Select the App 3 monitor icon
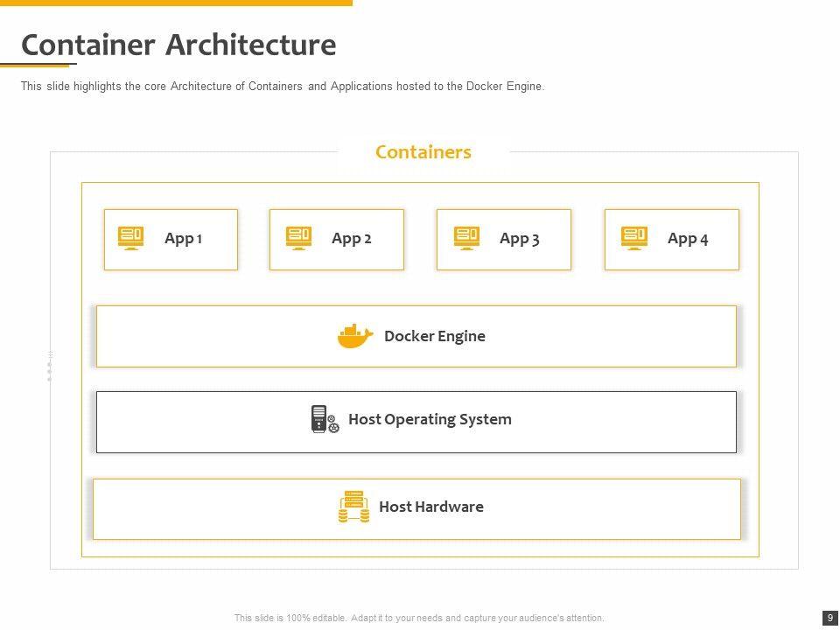 coord(466,238)
